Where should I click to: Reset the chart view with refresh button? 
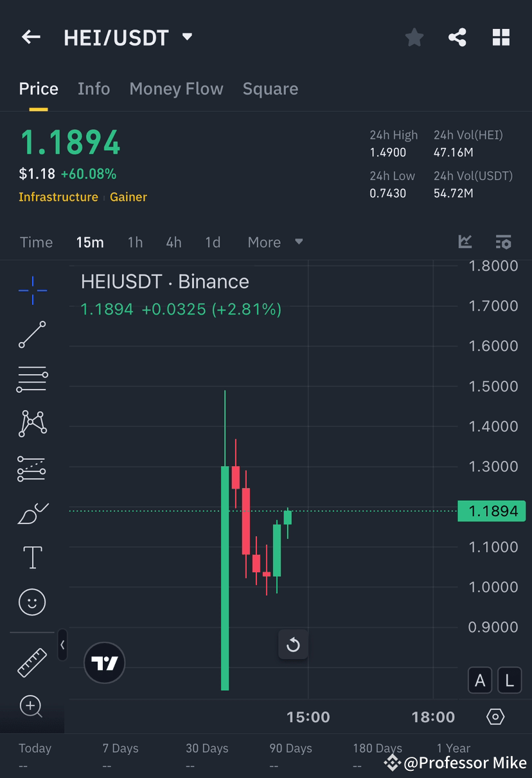tap(293, 644)
